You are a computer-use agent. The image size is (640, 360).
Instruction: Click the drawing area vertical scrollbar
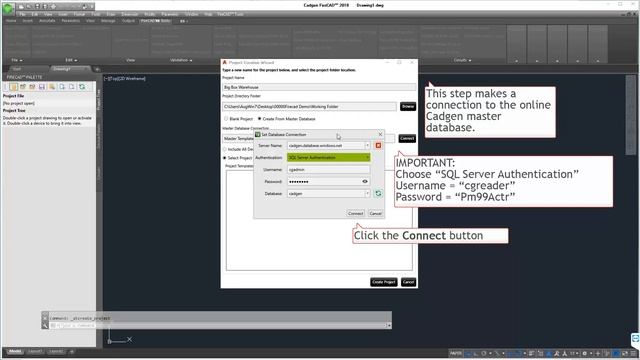tap(631, 115)
